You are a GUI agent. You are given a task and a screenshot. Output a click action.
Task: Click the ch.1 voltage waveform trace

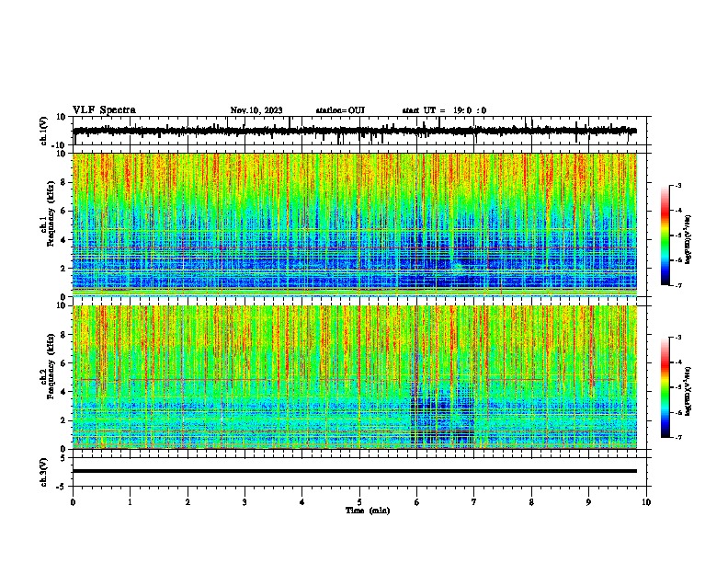click(355, 131)
